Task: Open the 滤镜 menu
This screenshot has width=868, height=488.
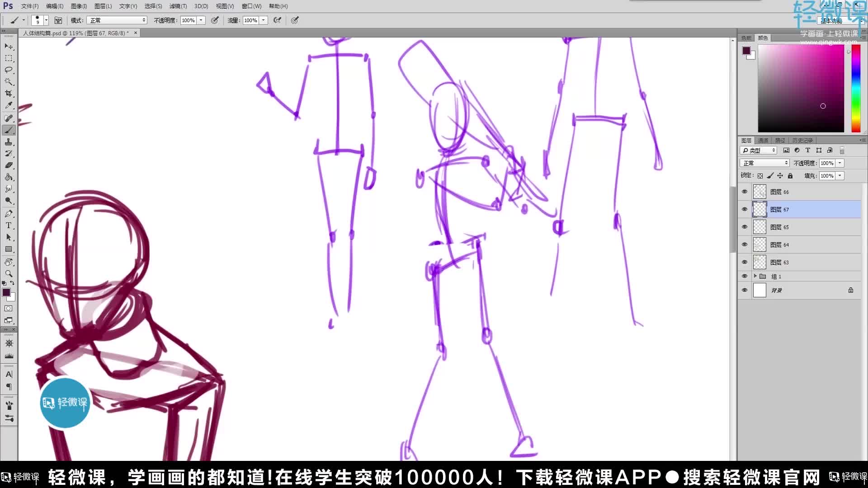Action: (x=178, y=6)
